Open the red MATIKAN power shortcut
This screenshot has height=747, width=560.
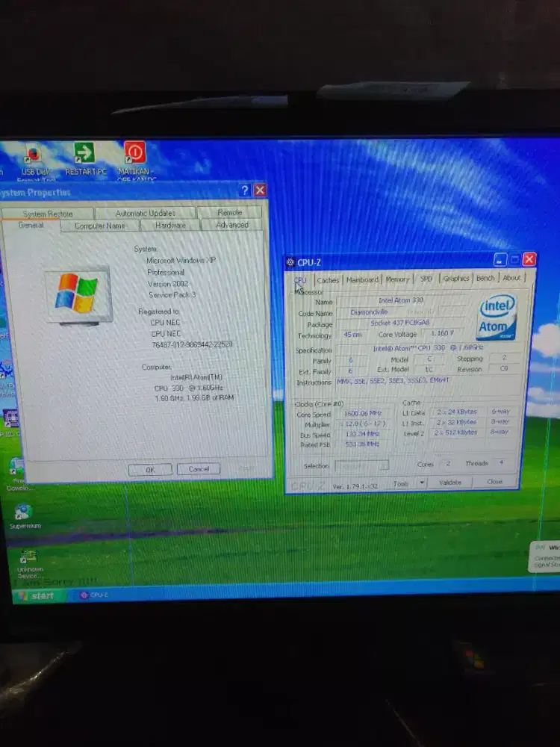[134, 160]
